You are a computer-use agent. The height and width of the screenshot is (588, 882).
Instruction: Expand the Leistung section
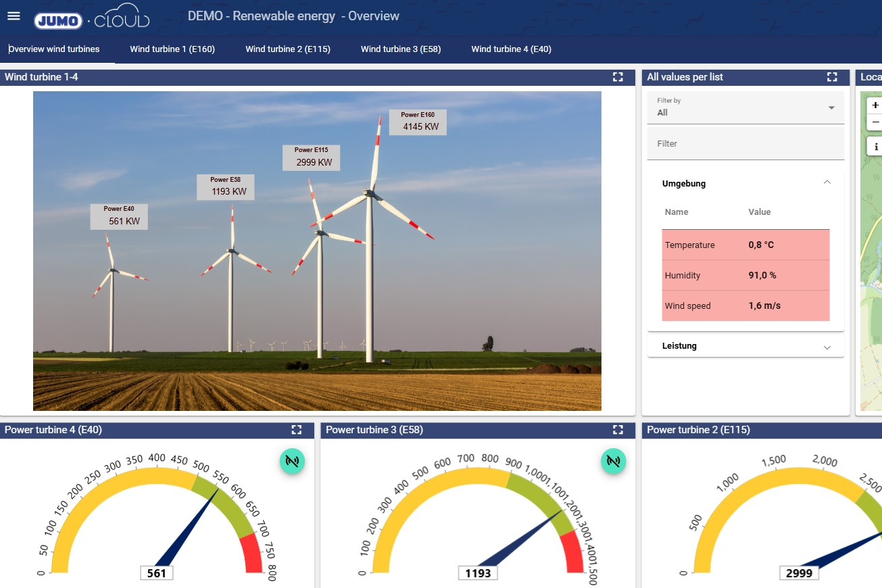[x=827, y=347]
